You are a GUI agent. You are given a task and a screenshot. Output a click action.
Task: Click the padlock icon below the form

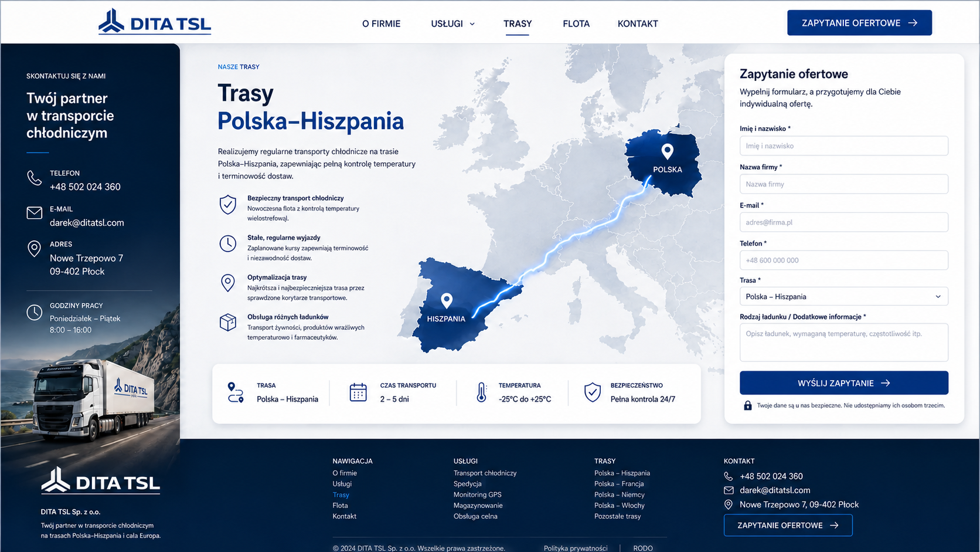[748, 405]
